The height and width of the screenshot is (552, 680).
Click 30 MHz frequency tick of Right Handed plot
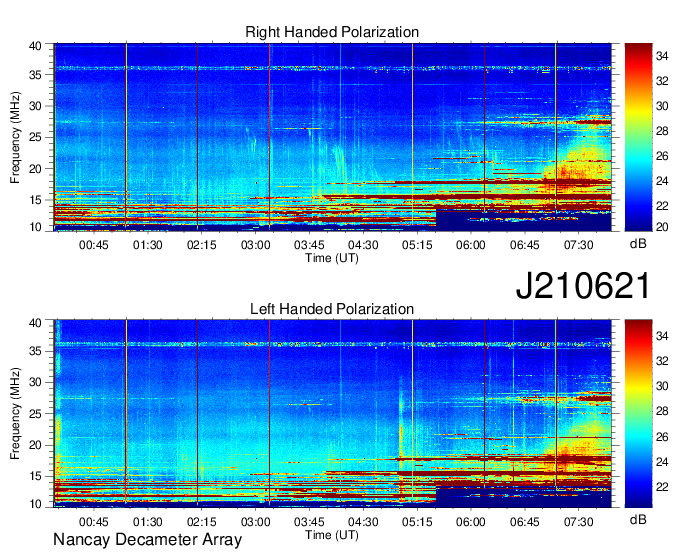tap(35, 106)
